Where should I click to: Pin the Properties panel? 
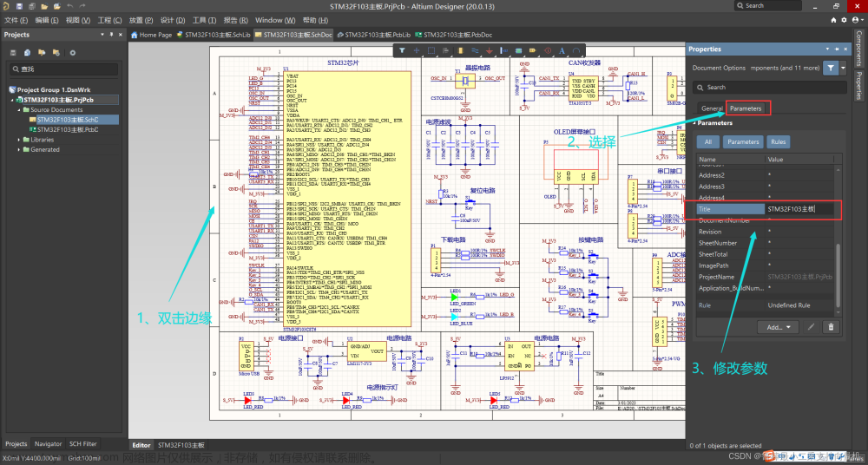[837, 49]
